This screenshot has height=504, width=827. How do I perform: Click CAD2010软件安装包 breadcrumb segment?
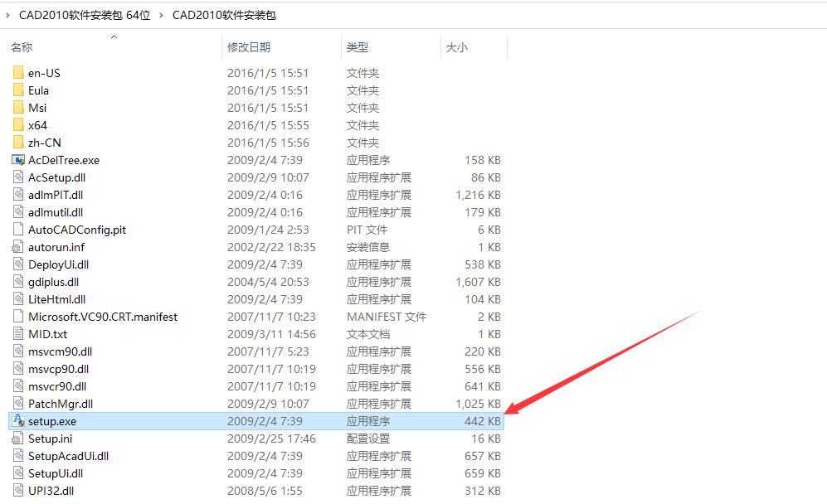coord(224,15)
